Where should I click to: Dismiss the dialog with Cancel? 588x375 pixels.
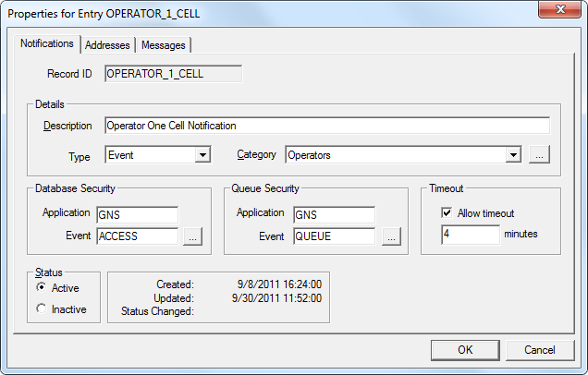(540, 350)
